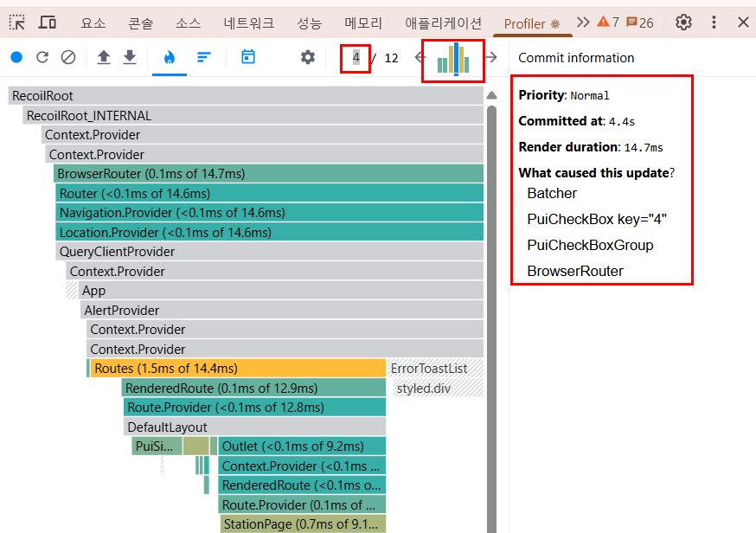The height and width of the screenshot is (533, 756).
Task: Save profile download arrow icon
Action: pos(130,57)
